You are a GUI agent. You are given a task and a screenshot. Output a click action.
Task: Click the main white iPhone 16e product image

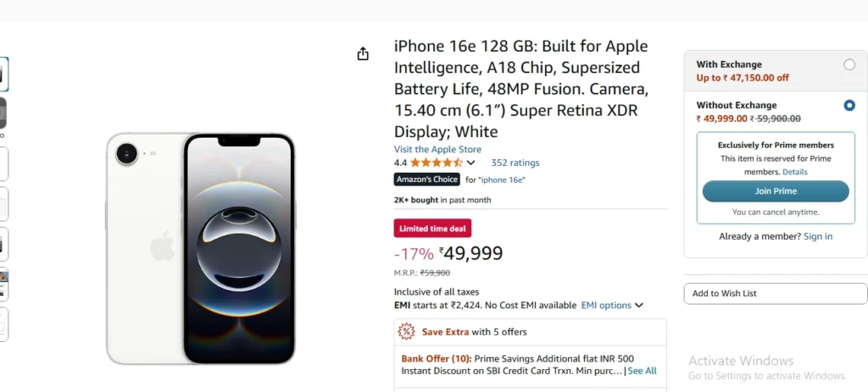click(200, 249)
